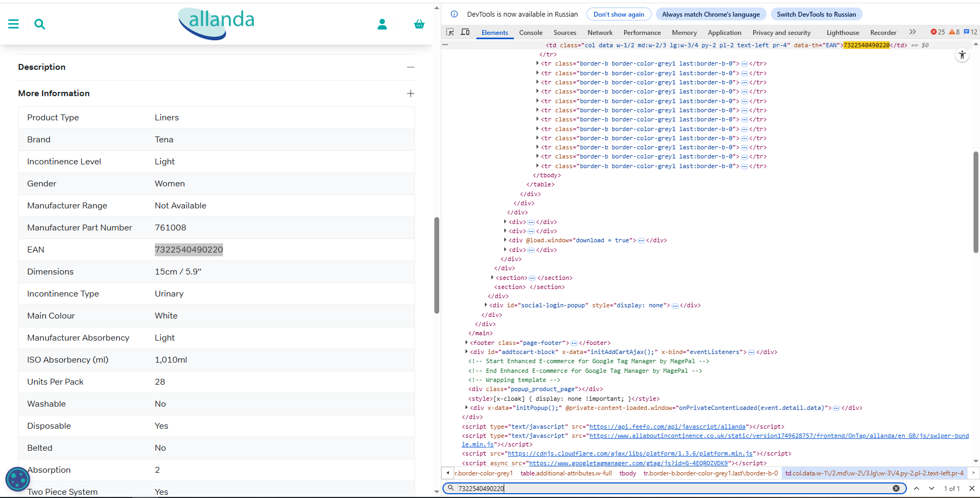Click Don't show again button
This screenshot has height=498, width=980.
pyautogui.click(x=619, y=15)
